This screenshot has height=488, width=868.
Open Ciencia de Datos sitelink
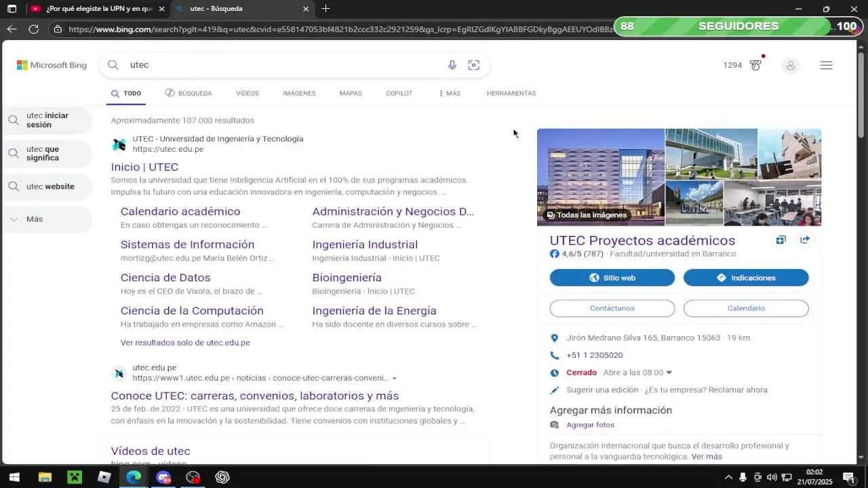point(165,278)
